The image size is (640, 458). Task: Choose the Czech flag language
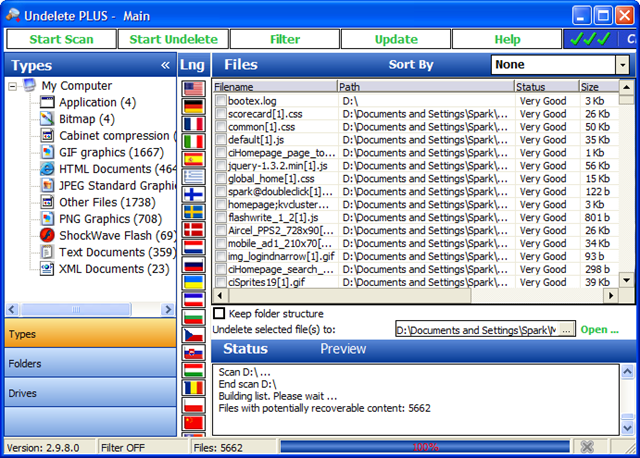pyautogui.click(x=193, y=335)
